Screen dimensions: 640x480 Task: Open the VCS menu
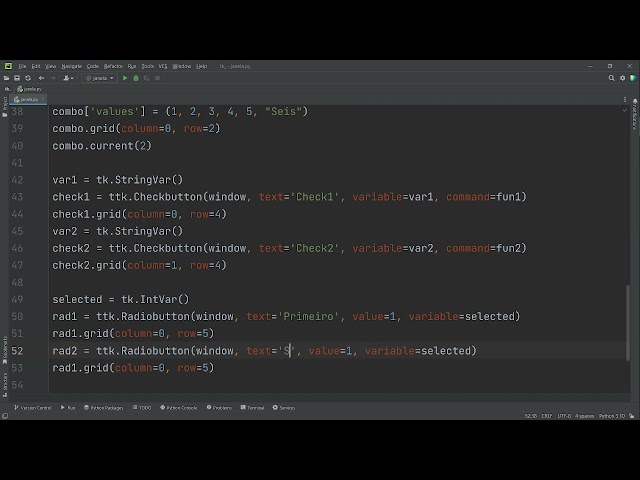click(163, 66)
